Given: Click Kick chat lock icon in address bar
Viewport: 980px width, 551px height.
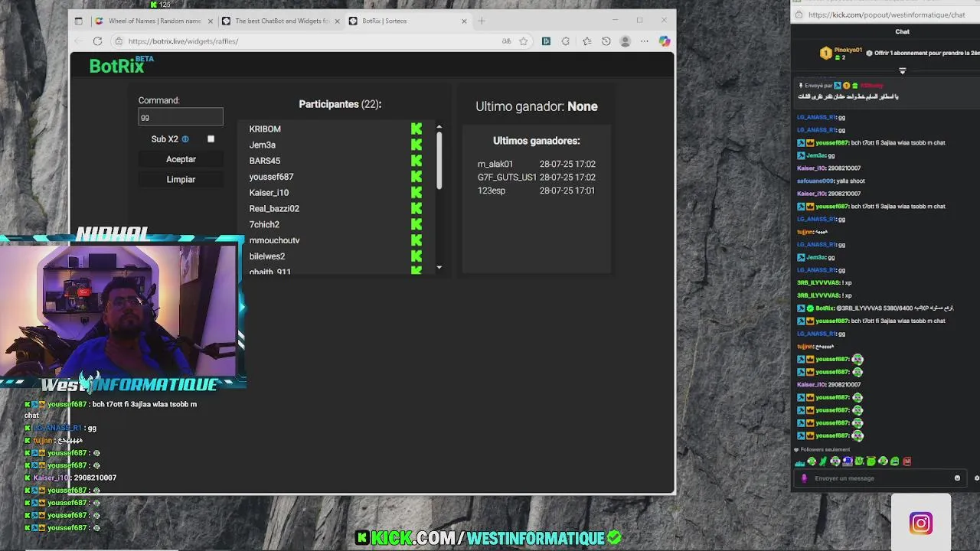Looking at the screenshot, I should [x=799, y=15].
